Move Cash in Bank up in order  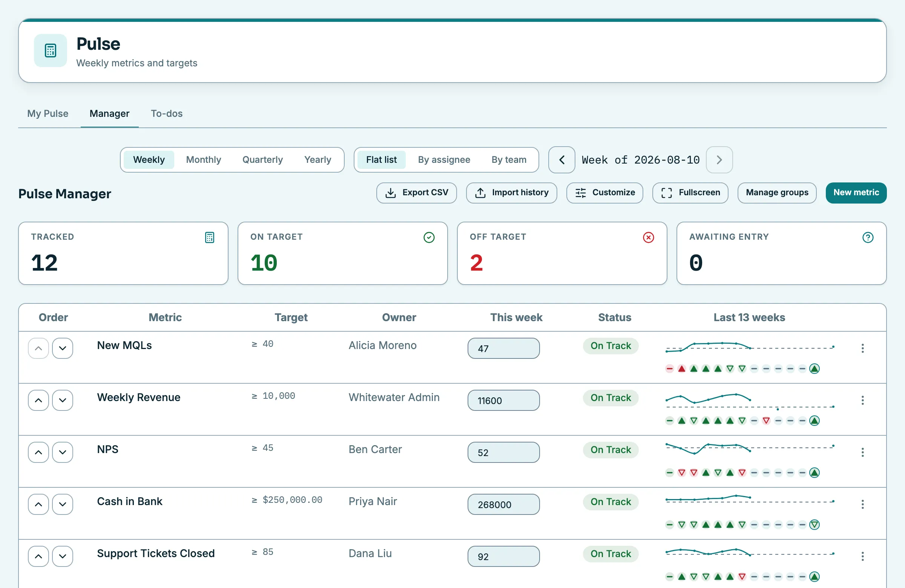click(x=38, y=504)
